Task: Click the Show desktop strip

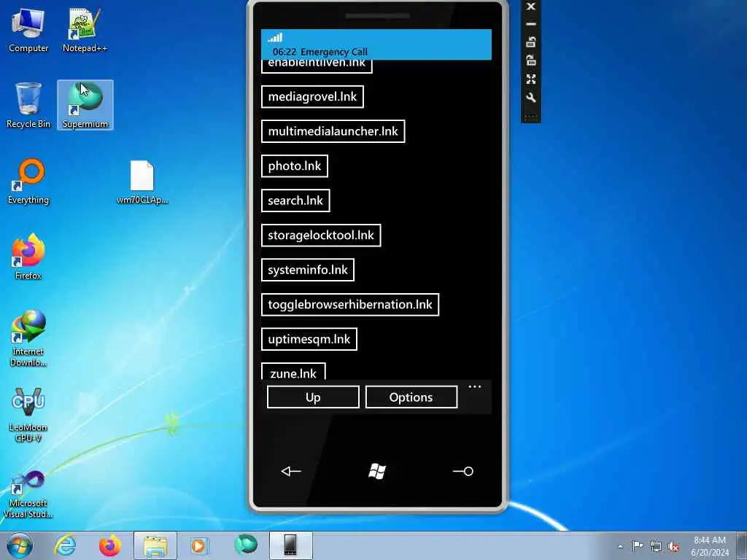Action: (742, 545)
